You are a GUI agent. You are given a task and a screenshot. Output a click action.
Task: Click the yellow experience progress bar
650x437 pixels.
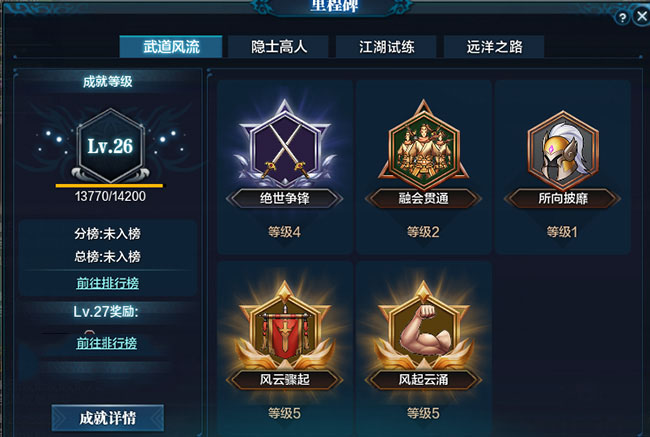[x=109, y=185]
